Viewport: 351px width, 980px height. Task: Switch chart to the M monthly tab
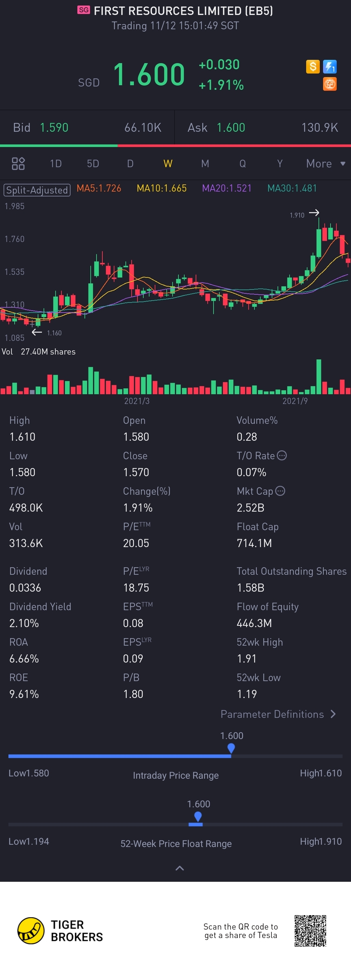(x=205, y=164)
